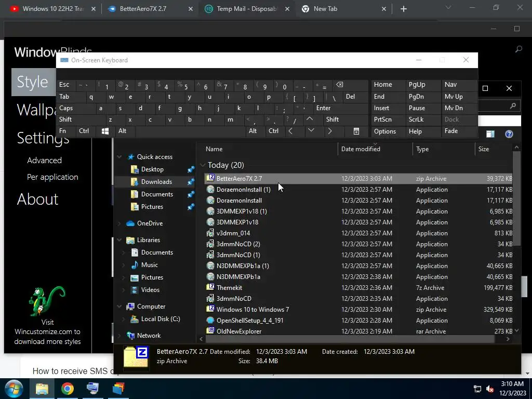Select the v3dmm_014 installer icon
Image resolution: width=532 pixels, height=399 pixels.
pos(210,233)
